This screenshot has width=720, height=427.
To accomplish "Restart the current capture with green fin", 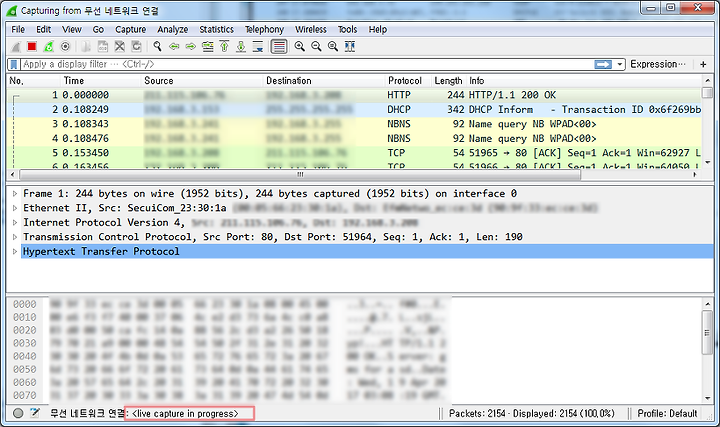I will coord(48,46).
